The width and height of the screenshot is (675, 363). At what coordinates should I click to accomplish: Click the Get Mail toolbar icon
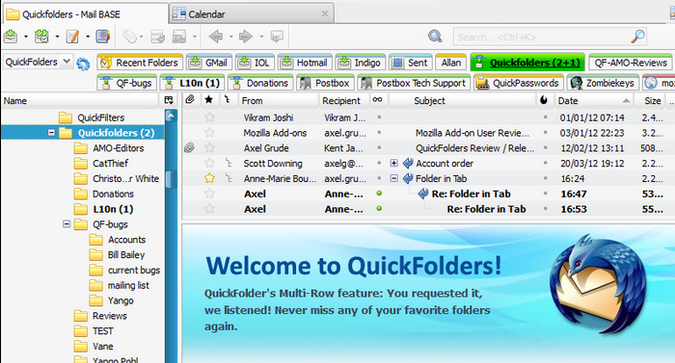(11, 37)
